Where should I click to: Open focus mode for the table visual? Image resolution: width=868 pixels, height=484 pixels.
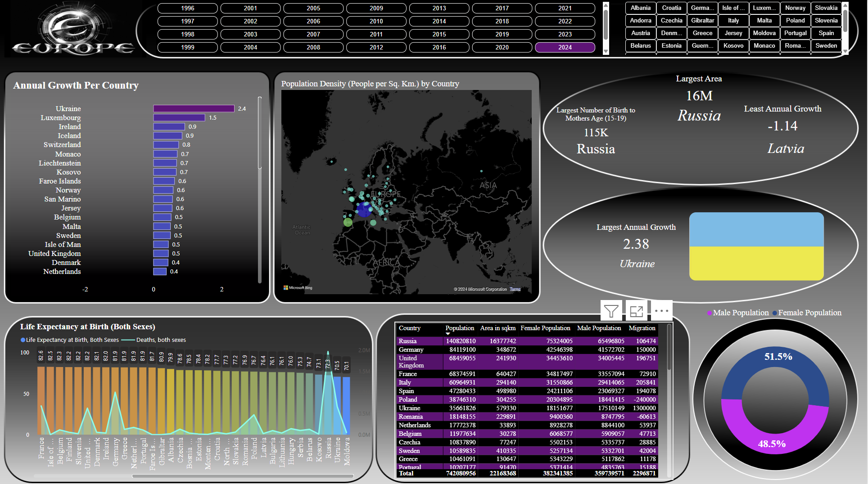pos(636,311)
